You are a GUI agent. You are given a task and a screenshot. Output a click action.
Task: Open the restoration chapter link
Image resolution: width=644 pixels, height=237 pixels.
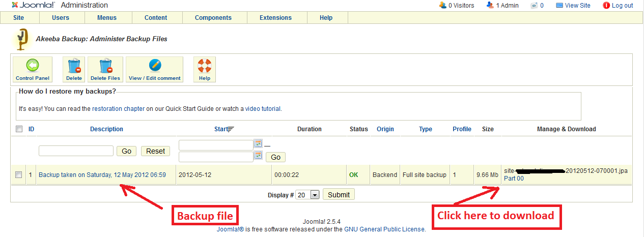pyautogui.click(x=119, y=108)
